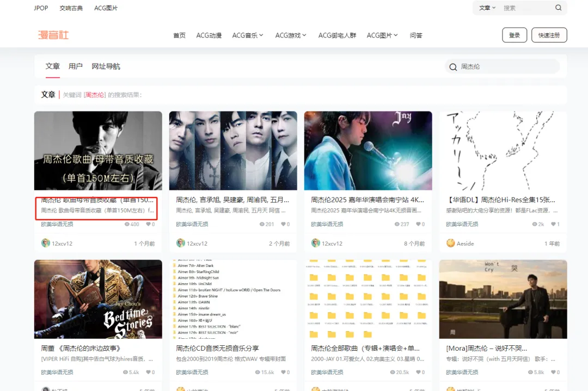
Task: Click the Aeside author name
Action: click(465, 244)
